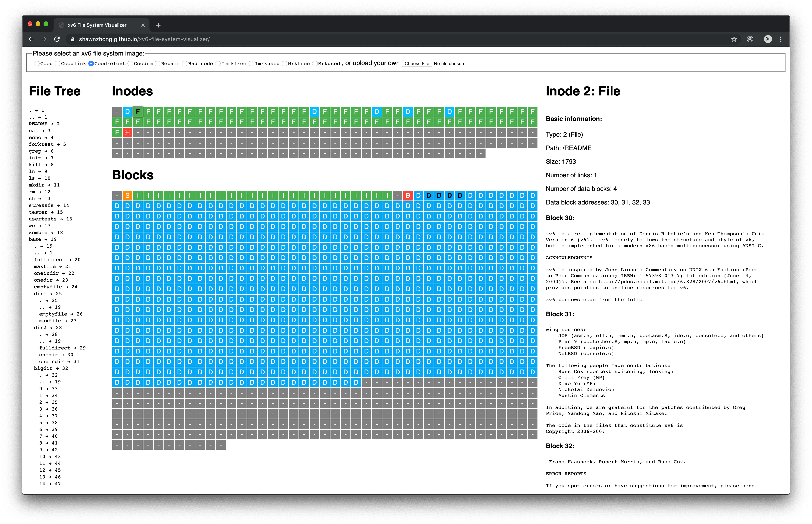This screenshot has width=812, height=524.
Task: Bookmark page with star icon
Action: [x=734, y=39]
